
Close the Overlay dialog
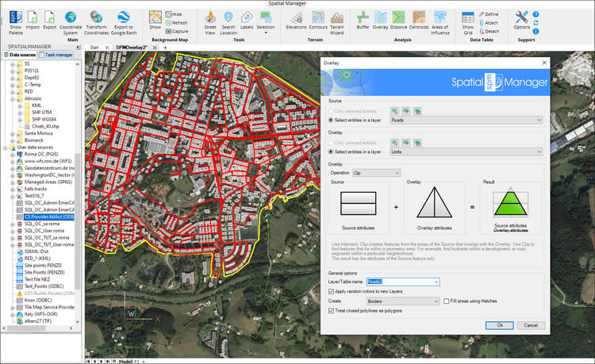tap(544, 63)
